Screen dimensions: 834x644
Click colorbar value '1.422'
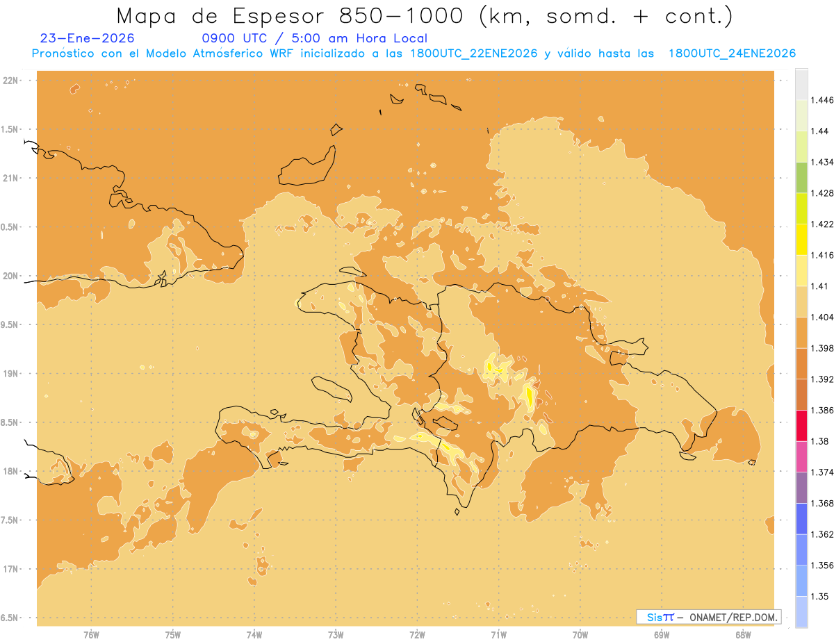click(823, 224)
